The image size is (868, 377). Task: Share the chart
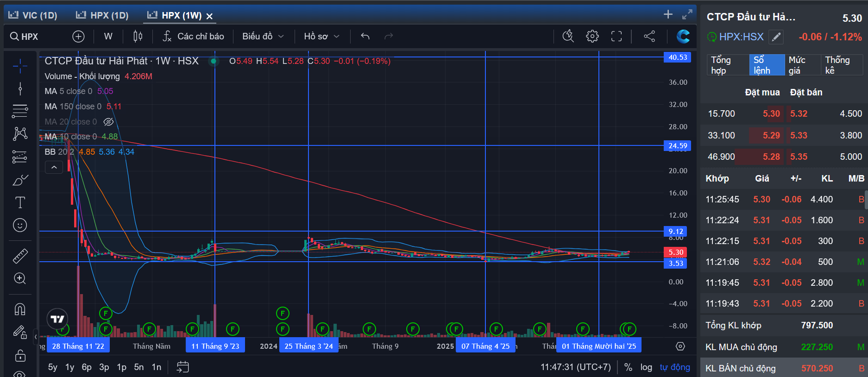coord(649,36)
